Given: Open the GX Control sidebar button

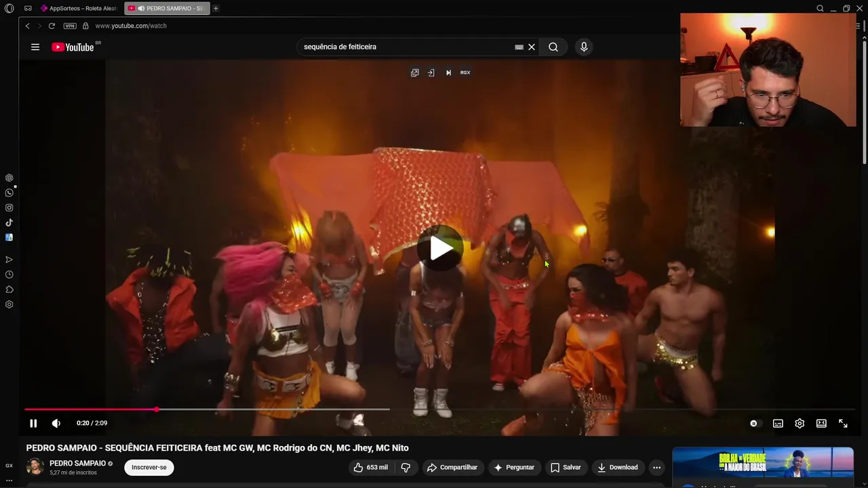Looking at the screenshot, I should (9, 466).
